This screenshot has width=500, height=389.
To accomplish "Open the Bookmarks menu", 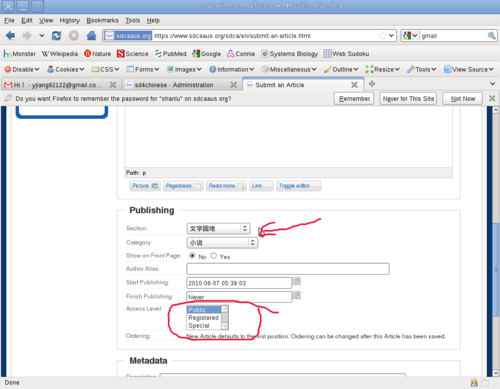I will coord(102,20).
